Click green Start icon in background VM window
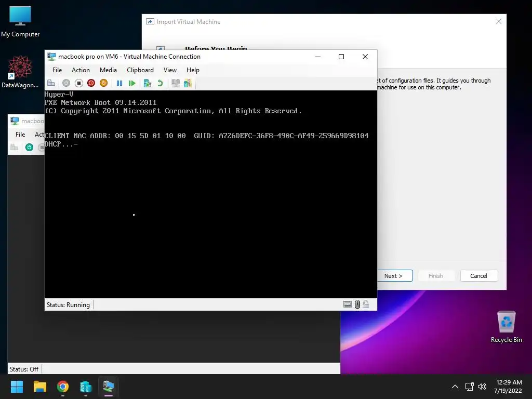This screenshot has height=399, width=532. pyautogui.click(x=29, y=147)
